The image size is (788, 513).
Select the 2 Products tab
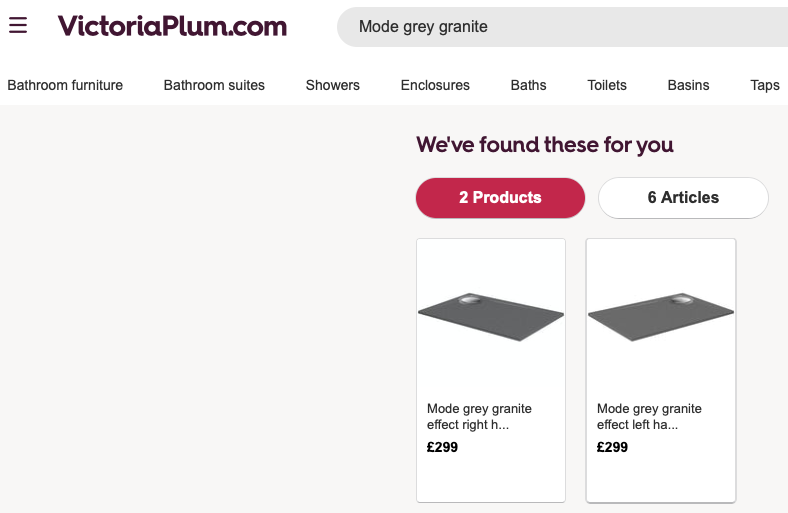pyautogui.click(x=500, y=198)
